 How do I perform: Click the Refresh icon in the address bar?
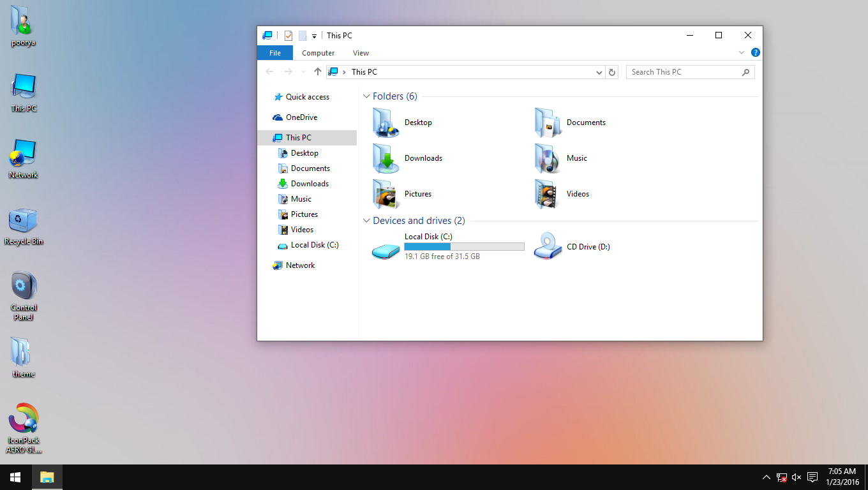pos(611,71)
